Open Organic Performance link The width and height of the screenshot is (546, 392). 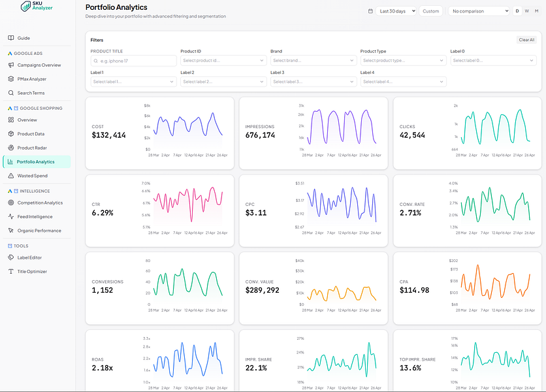(37, 231)
